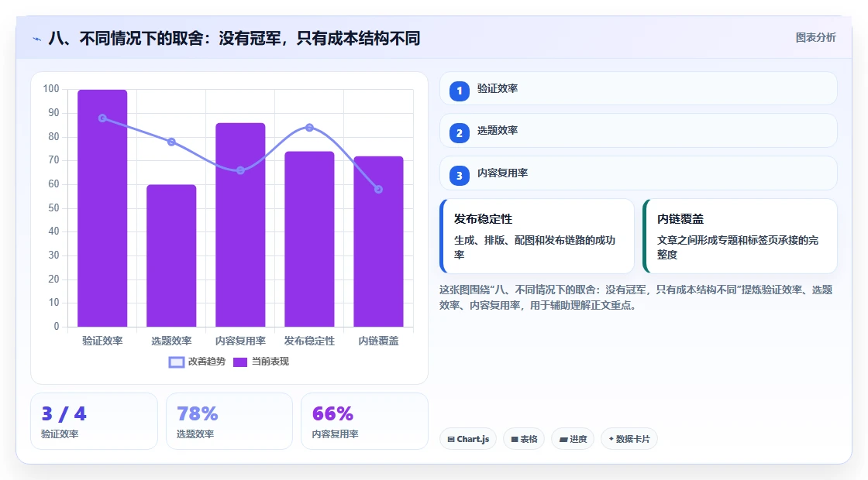Click the 内容复用率 list item text
The width and height of the screenshot is (868, 480).
coord(503,173)
